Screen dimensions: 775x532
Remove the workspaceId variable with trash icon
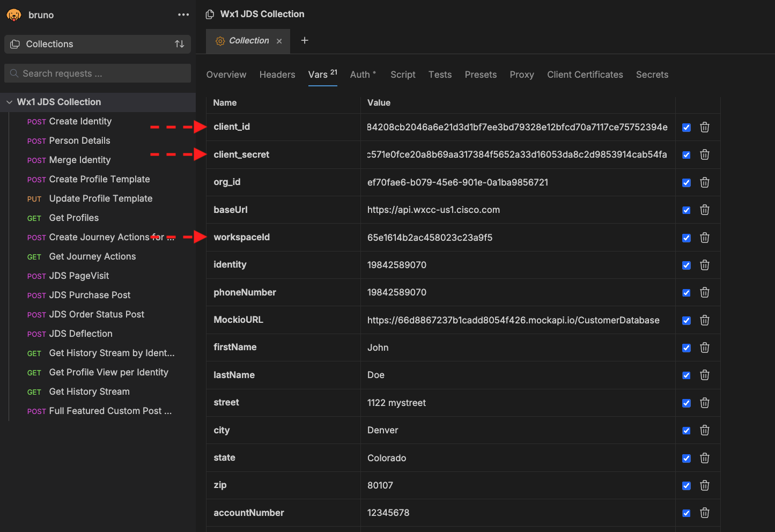pyautogui.click(x=705, y=238)
